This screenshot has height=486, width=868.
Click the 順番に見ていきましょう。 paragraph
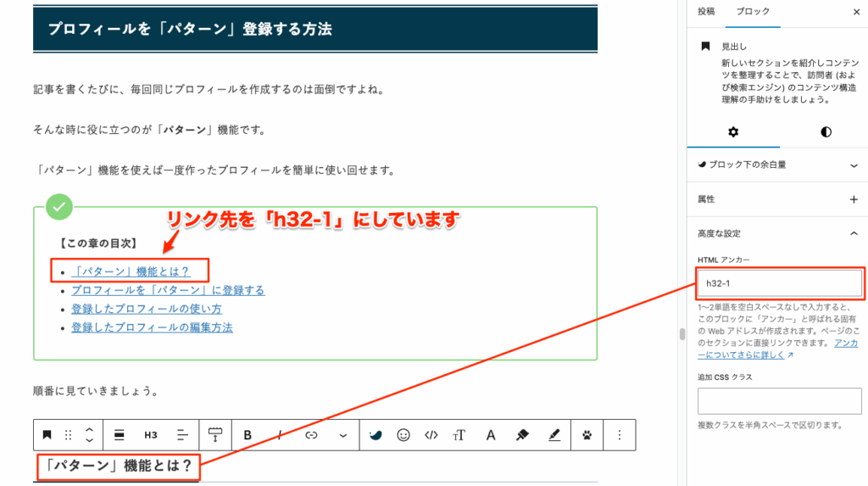click(97, 391)
